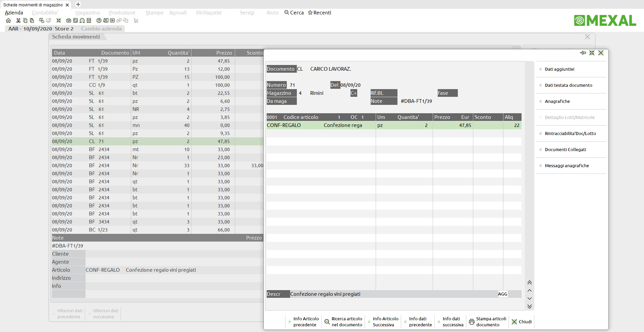Image resolution: width=644 pixels, height=332 pixels.
Task: Take a screenshot with the camera icon
Action: [68, 20]
